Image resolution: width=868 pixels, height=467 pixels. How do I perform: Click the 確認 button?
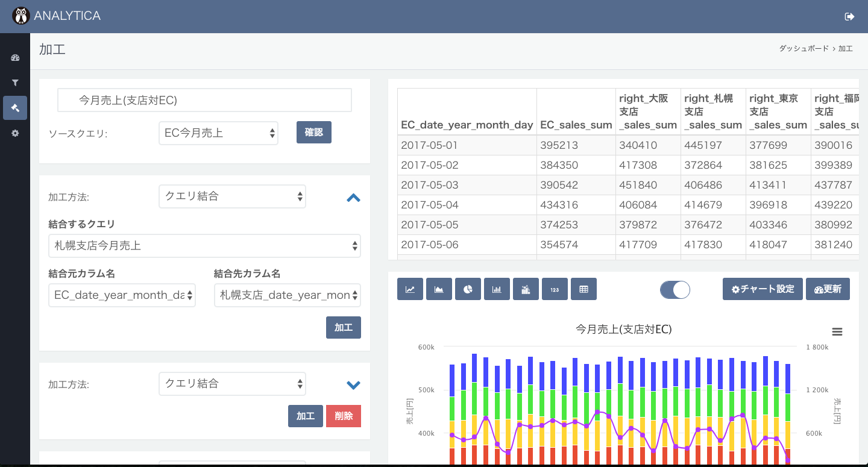coord(314,133)
